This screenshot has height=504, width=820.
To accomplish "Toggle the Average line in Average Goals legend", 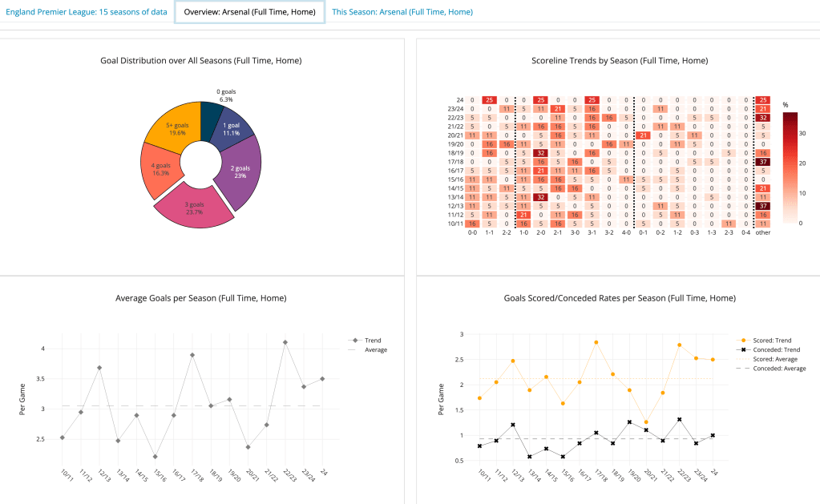I will pos(374,349).
